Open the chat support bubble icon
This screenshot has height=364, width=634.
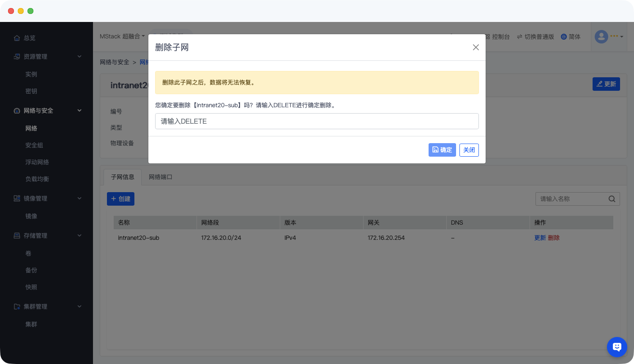click(617, 347)
